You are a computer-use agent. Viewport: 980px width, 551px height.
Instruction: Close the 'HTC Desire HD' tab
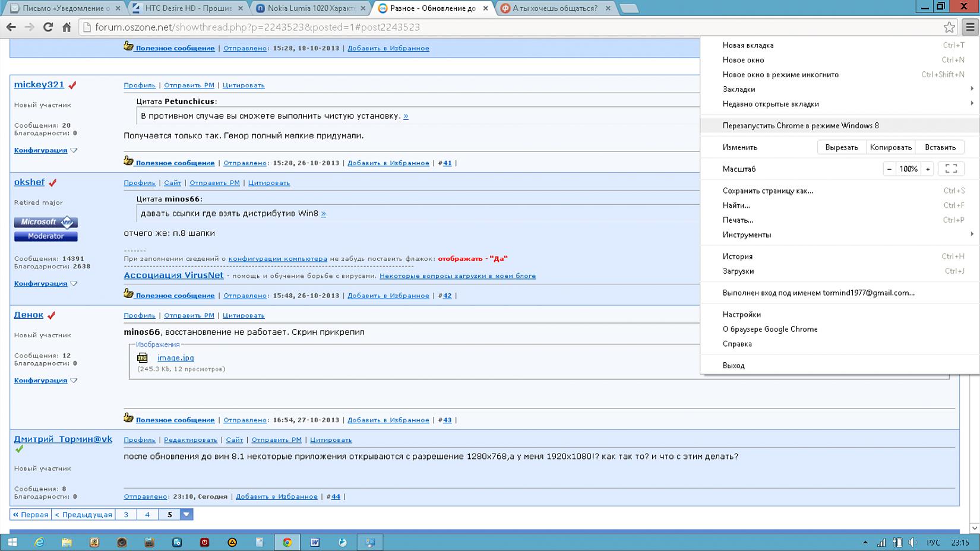[x=241, y=8]
